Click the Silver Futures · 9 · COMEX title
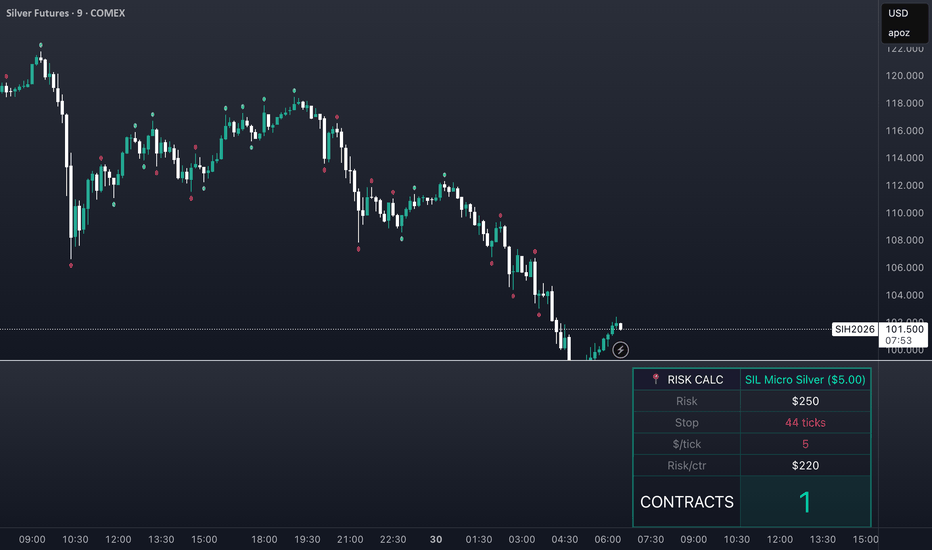Screen dimensions: 932x550 click(65, 13)
